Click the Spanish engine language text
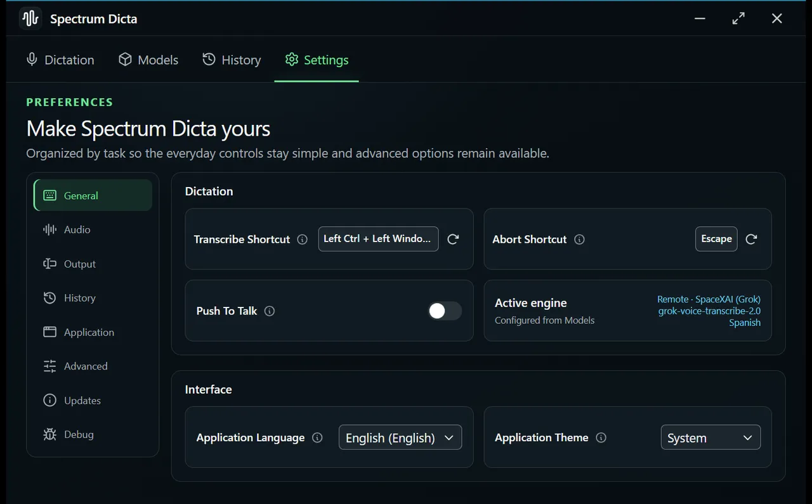Image resolution: width=812 pixels, height=504 pixels. pos(745,322)
